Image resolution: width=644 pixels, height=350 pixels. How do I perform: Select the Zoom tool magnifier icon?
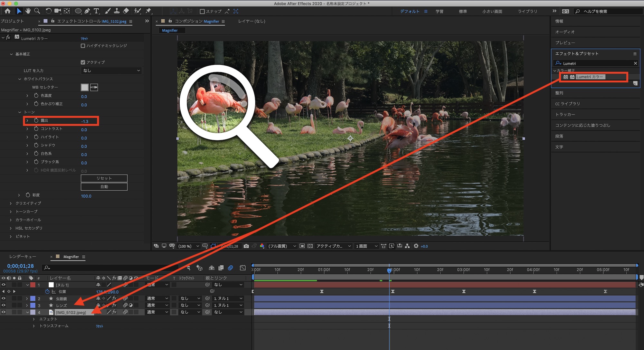click(37, 11)
